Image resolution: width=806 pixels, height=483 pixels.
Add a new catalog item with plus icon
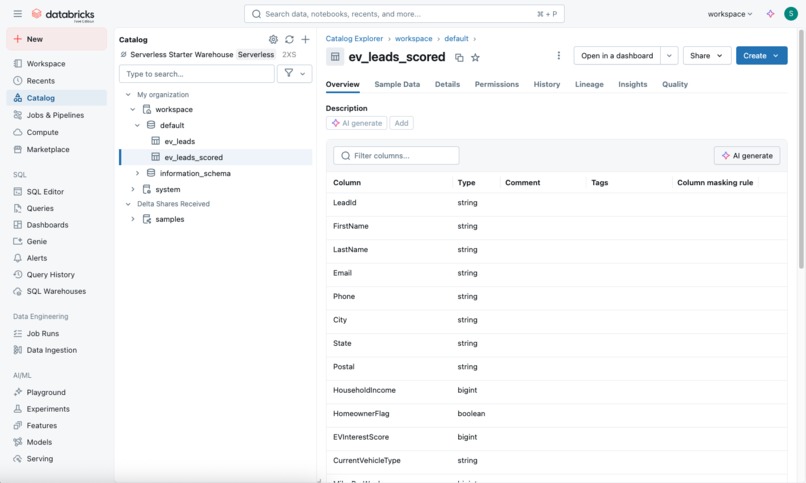(305, 40)
